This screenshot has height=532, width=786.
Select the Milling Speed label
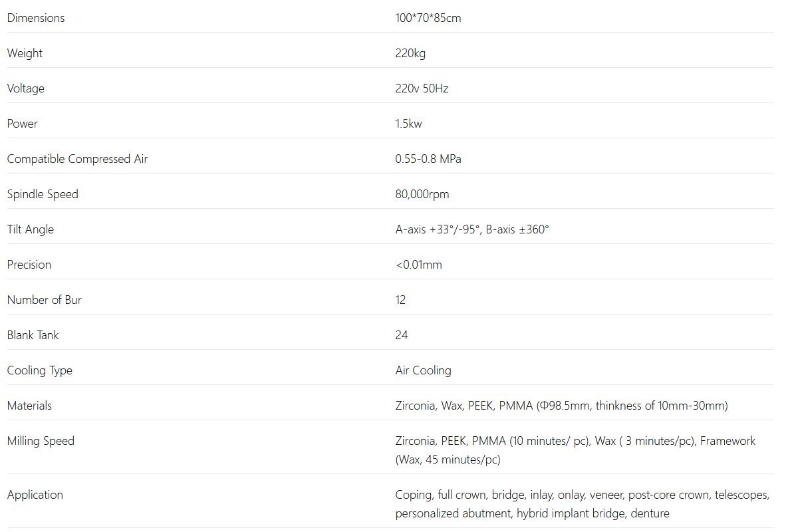[41, 441]
